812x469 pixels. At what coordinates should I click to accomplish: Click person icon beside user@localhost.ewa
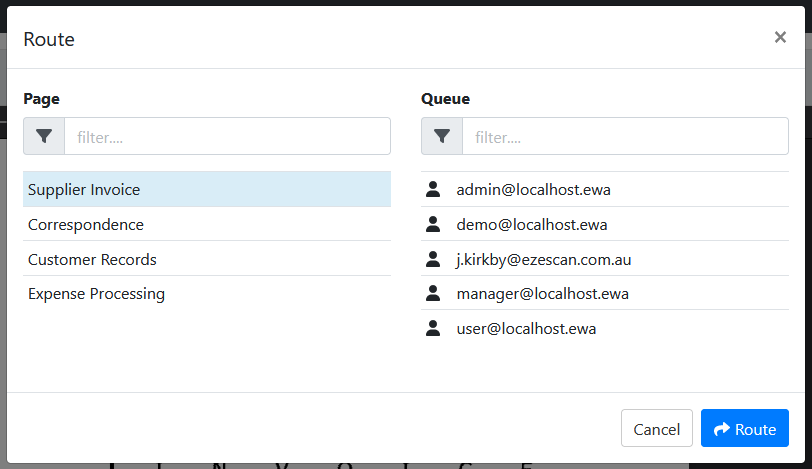click(x=433, y=328)
